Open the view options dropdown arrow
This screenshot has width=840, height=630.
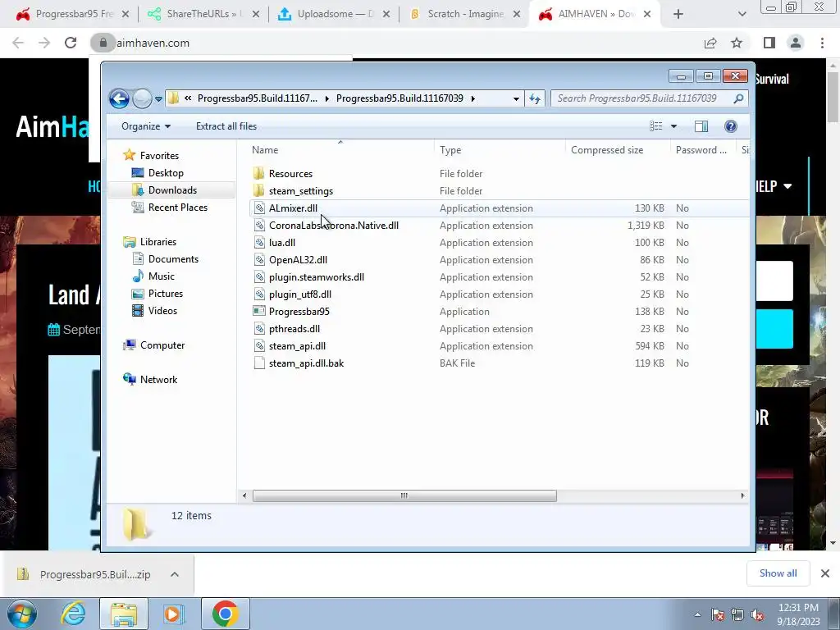(674, 126)
